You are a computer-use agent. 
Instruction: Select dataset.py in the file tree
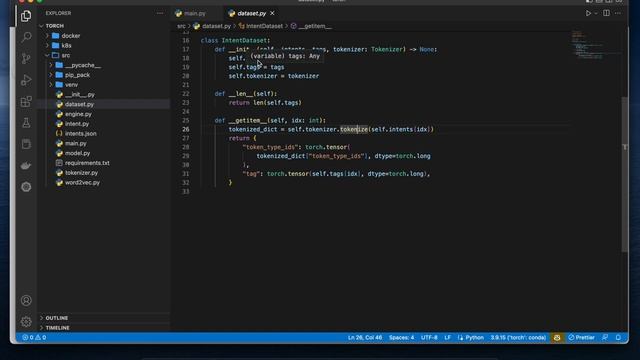(79, 104)
